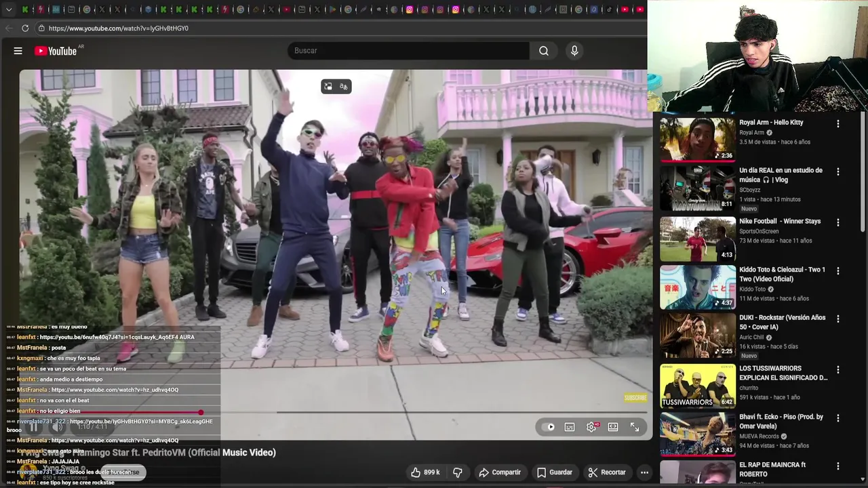View site information icon beside the URL
Screen dimensions: 868x488
tap(41, 28)
